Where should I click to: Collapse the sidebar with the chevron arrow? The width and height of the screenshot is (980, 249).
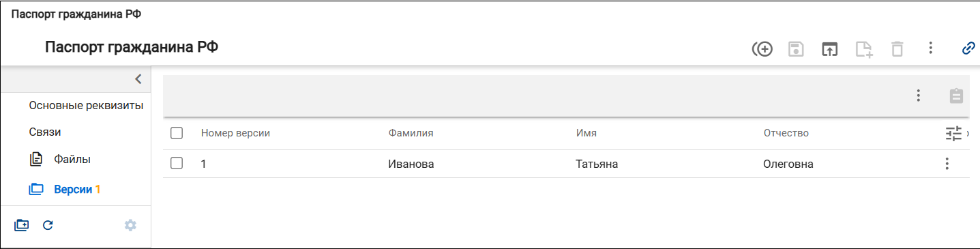(138, 79)
